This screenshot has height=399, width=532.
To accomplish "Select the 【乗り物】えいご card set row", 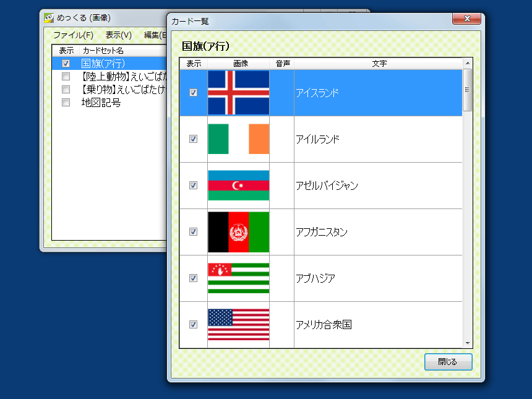I will (x=109, y=89).
